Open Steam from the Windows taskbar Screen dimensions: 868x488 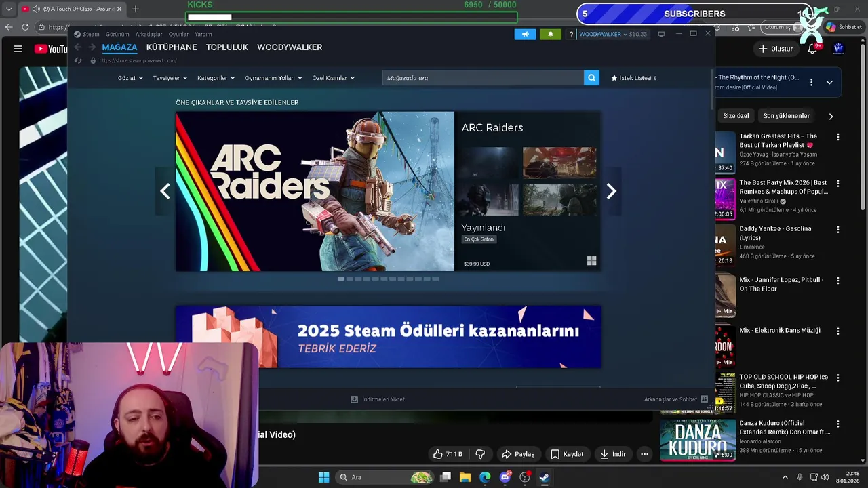click(544, 477)
